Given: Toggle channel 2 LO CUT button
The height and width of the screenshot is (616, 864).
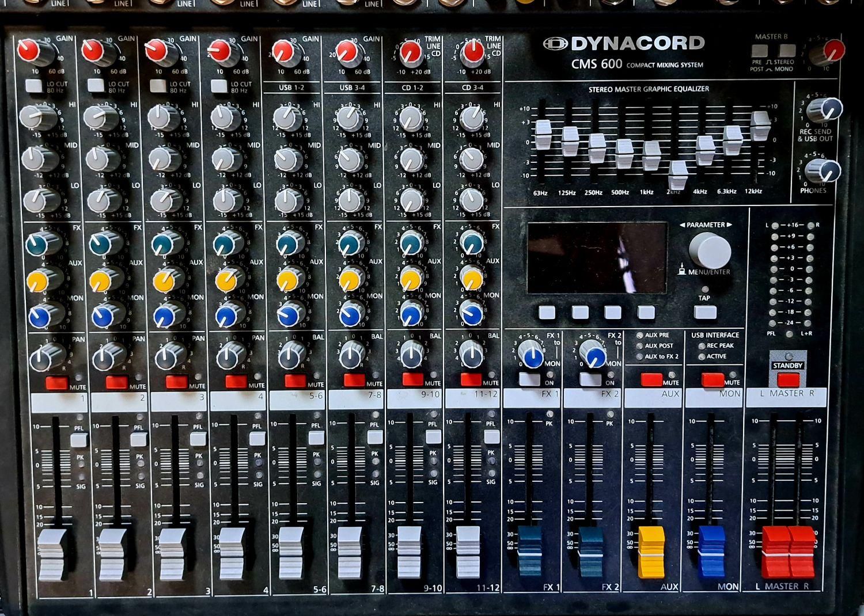Looking at the screenshot, I should pyautogui.click(x=96, y=86).
